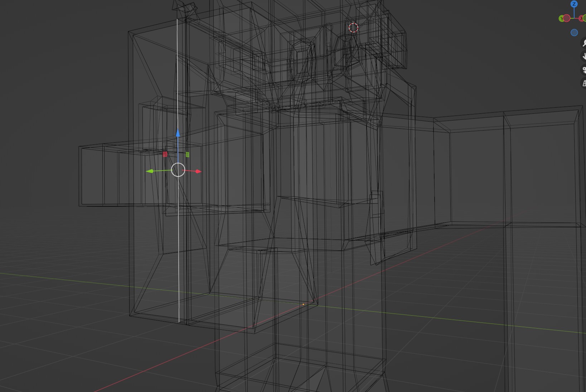Click the blue Z axis on navigation gizmo

[x=574, y=4]
